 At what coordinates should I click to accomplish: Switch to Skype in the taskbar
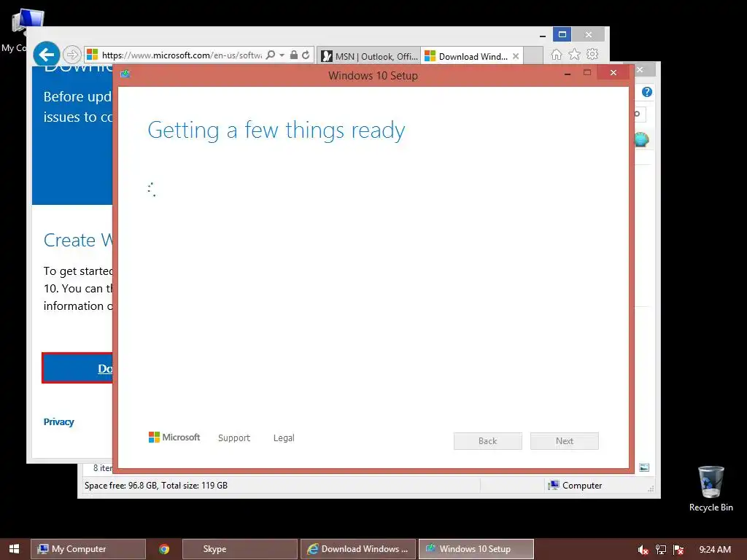tap(240, 549)
